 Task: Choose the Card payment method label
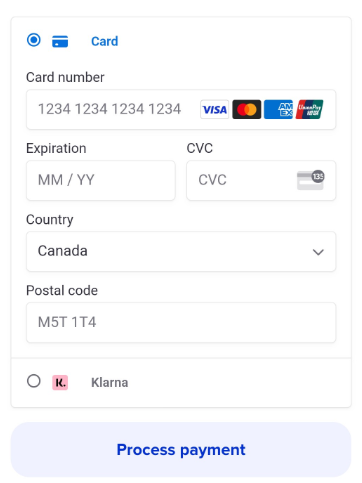tap(105, 41)
